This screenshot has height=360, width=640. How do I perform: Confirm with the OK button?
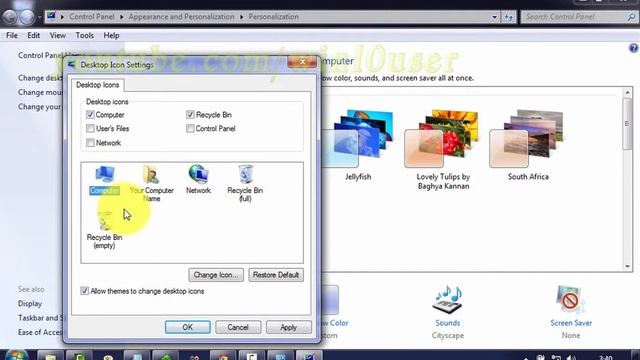(188, 327)
